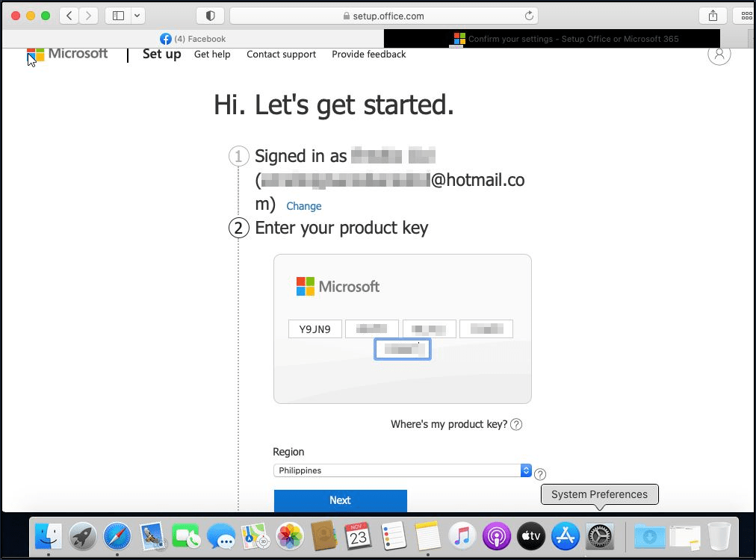Select the setup.office.com address bar

[384, 16]
